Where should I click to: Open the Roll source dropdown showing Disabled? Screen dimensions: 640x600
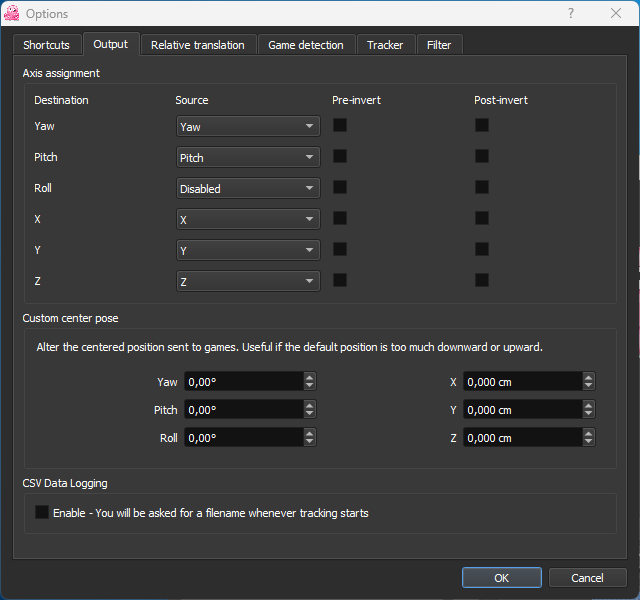[248, 188]
